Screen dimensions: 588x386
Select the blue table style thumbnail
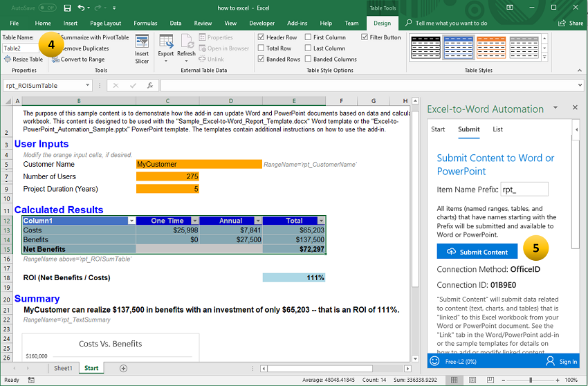(458, 48)
